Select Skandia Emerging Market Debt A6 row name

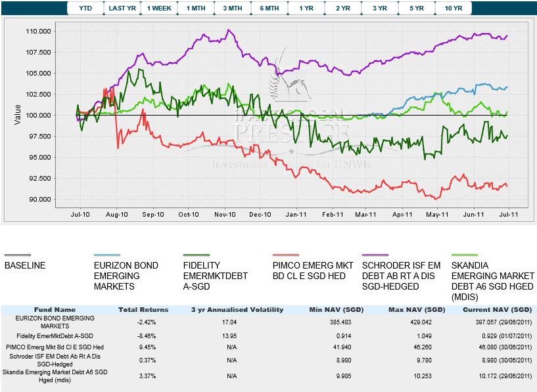(55, 376)
